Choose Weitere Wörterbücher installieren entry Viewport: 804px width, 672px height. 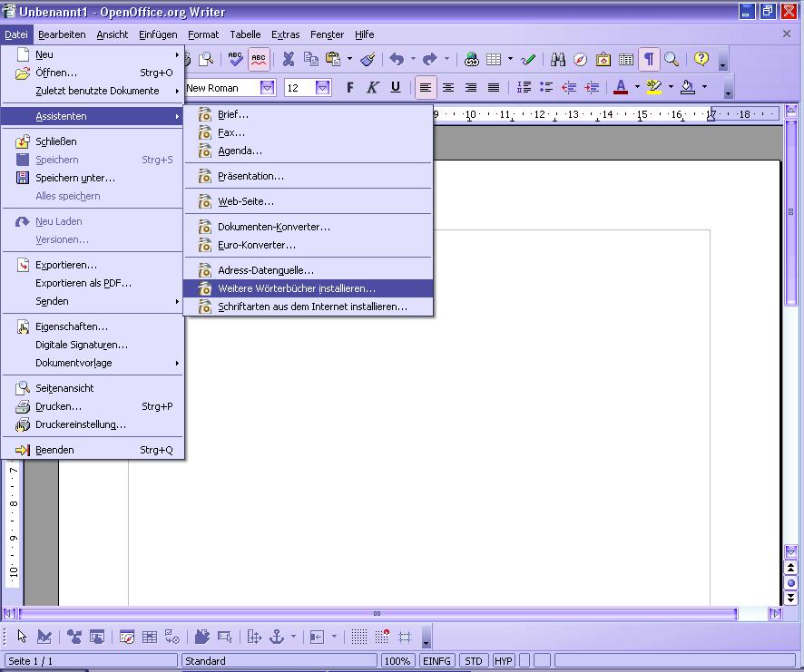pyautogui.click(x=309, y=288)
